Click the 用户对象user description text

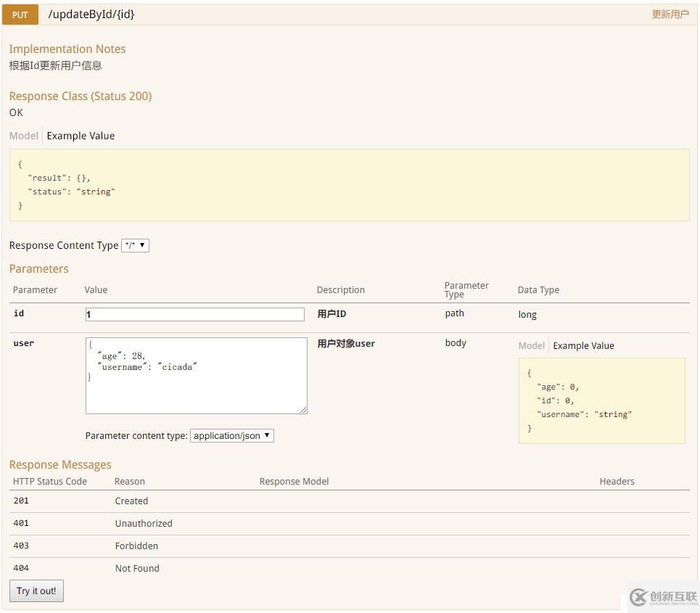pyautogui.click(x=346, y=343)
